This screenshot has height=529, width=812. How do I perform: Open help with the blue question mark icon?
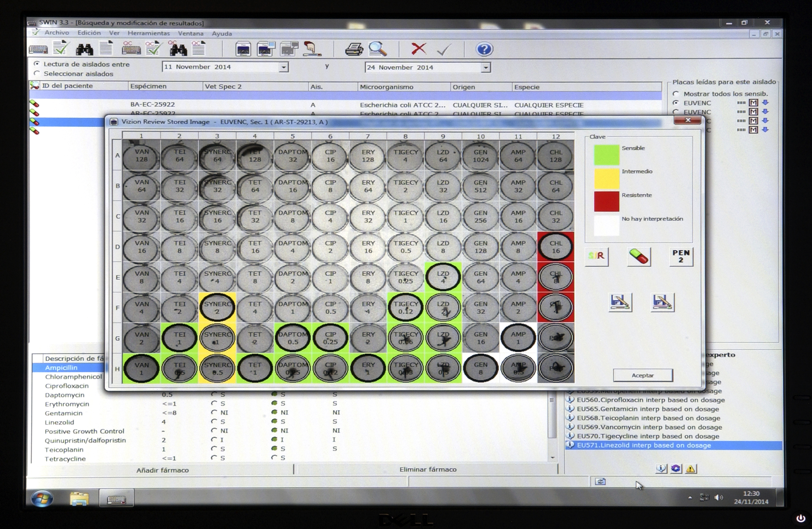(x=484, y=49)
